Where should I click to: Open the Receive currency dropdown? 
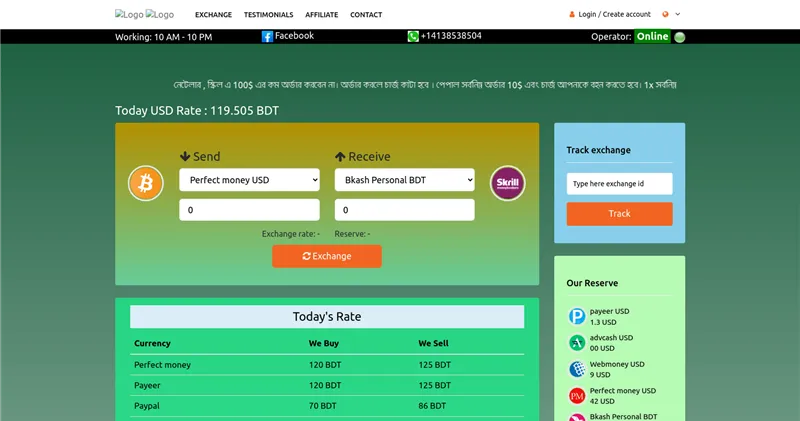[x=405, y=180]
